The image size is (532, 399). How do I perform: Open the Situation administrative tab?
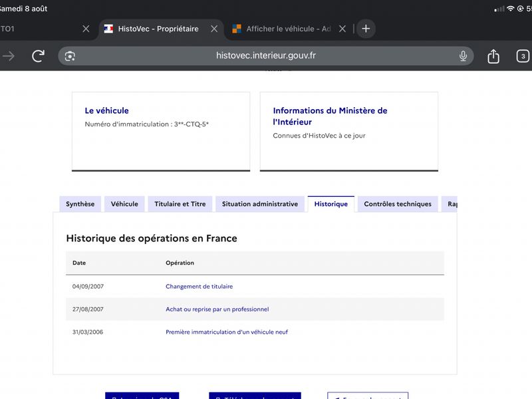pos(260,204)
